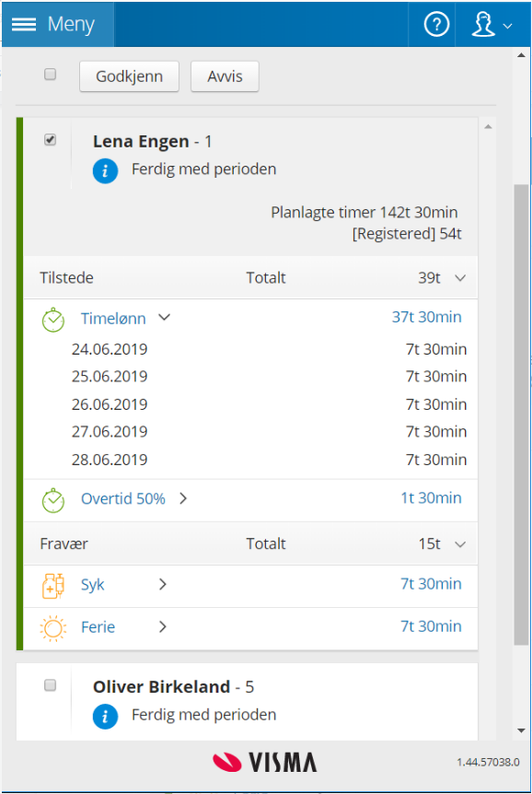Click the info icon under Lena Engen
Screen dimensions: 532x794
tap(105, 170)
